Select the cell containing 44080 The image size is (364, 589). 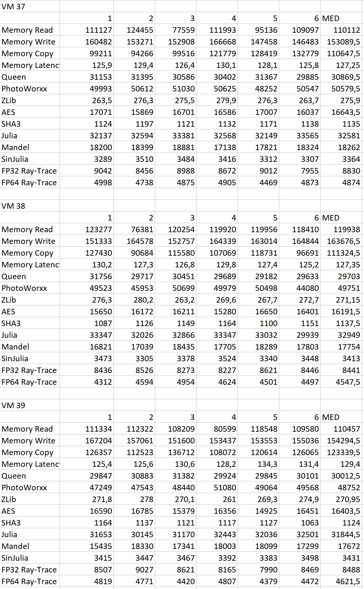(x=307, y=288)
